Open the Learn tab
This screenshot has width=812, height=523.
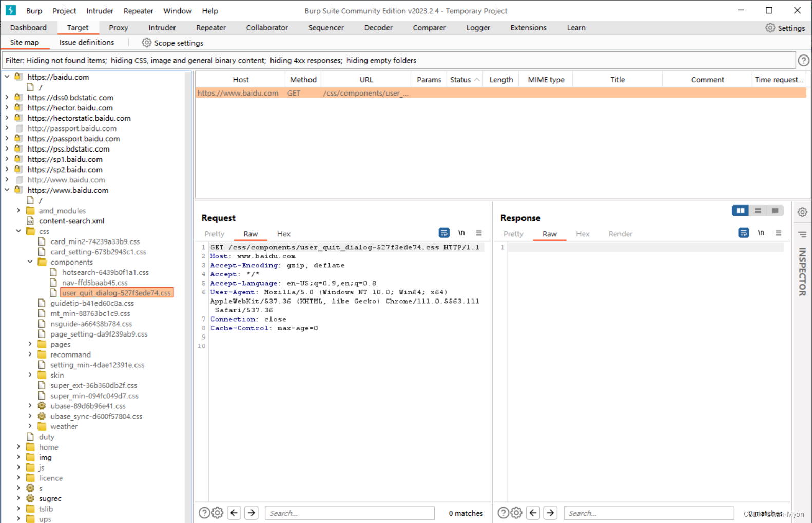point(576,28)
